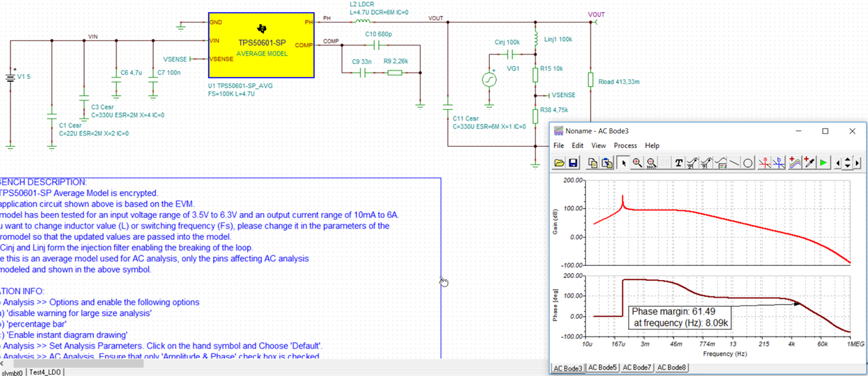Select the Circle drawing tool
The height and width of the screenshot is (376, 868).
[748, 163]
